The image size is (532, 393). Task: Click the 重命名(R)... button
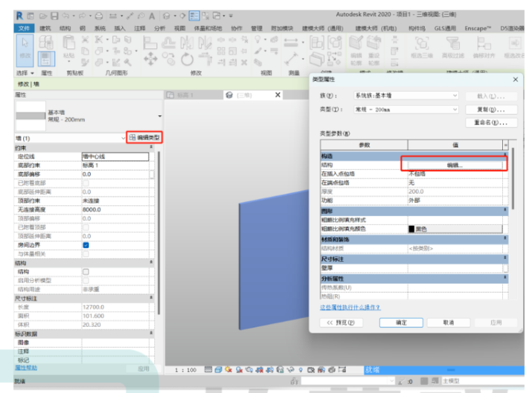[x=491, y=123]
